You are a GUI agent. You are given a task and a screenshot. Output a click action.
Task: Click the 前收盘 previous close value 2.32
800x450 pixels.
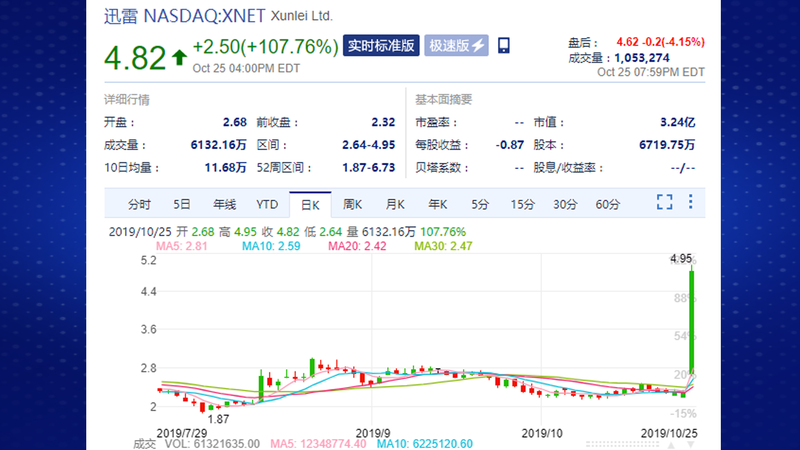pos(383,122)
